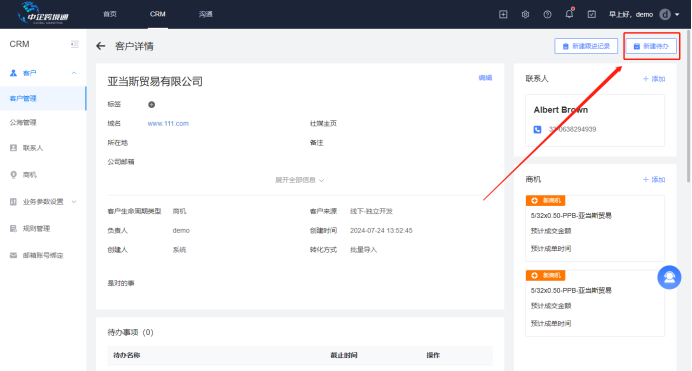
Task: Expand the user account dropdown arrow
Action: coord(677,15)
